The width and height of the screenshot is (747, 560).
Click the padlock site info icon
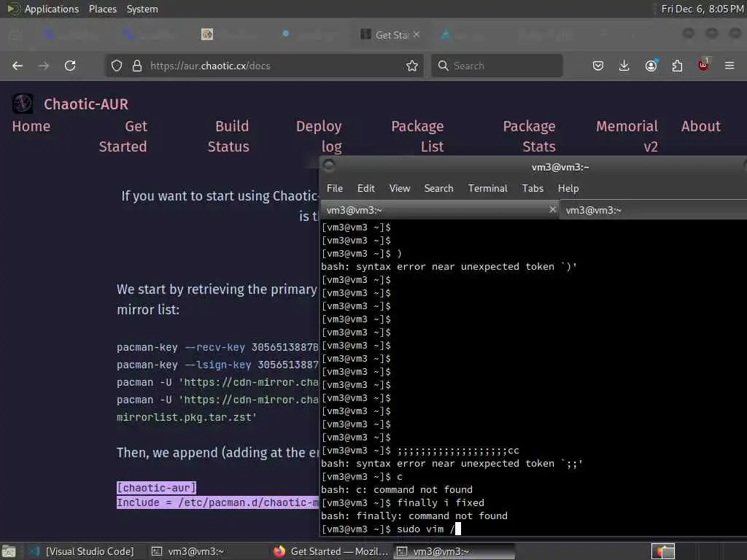[x=137, y=66]
